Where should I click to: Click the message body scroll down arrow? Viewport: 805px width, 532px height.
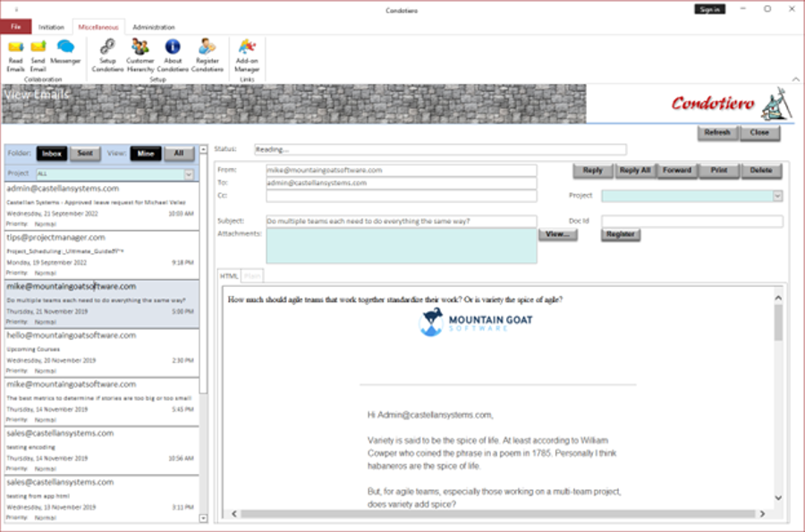[x=778, y=497]
